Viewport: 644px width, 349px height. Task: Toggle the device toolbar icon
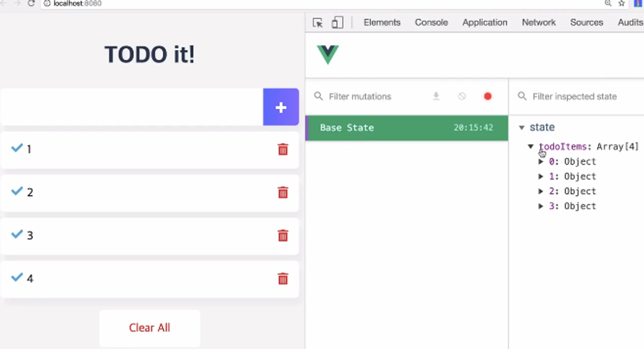tap(337, 23)
